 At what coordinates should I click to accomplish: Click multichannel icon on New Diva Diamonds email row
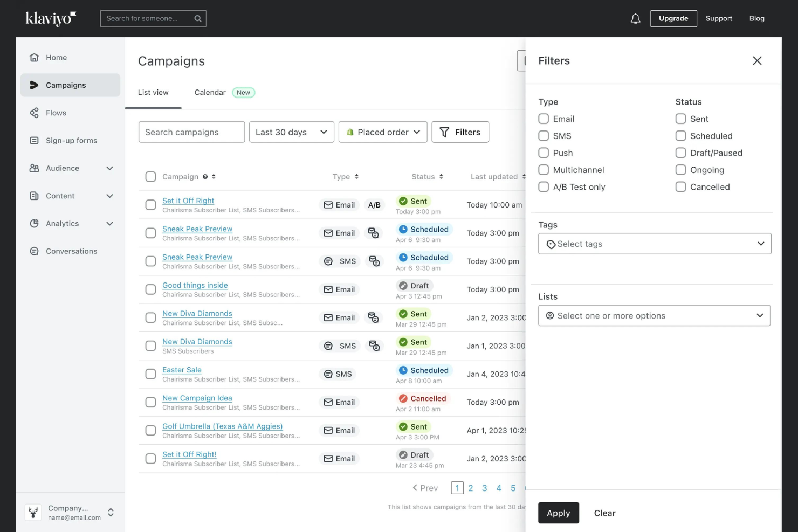(373, 317)
